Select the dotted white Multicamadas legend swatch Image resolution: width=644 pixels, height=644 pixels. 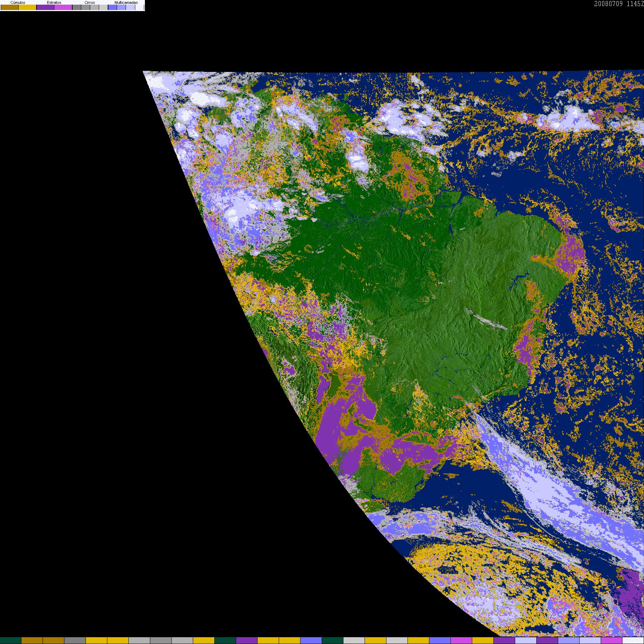[140, 7]
